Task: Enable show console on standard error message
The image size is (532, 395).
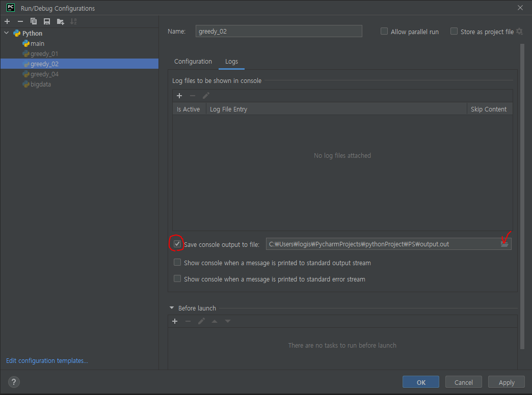Action: [177, 279]
